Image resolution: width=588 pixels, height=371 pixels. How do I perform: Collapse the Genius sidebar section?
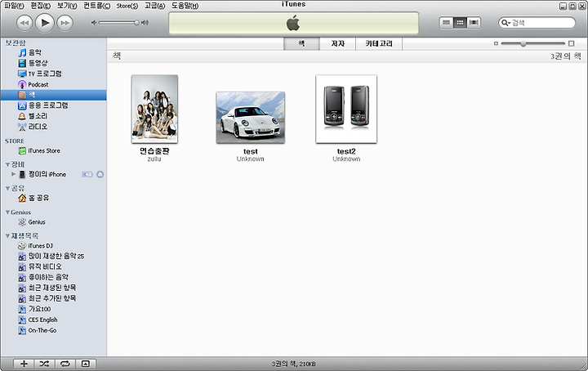7,212
